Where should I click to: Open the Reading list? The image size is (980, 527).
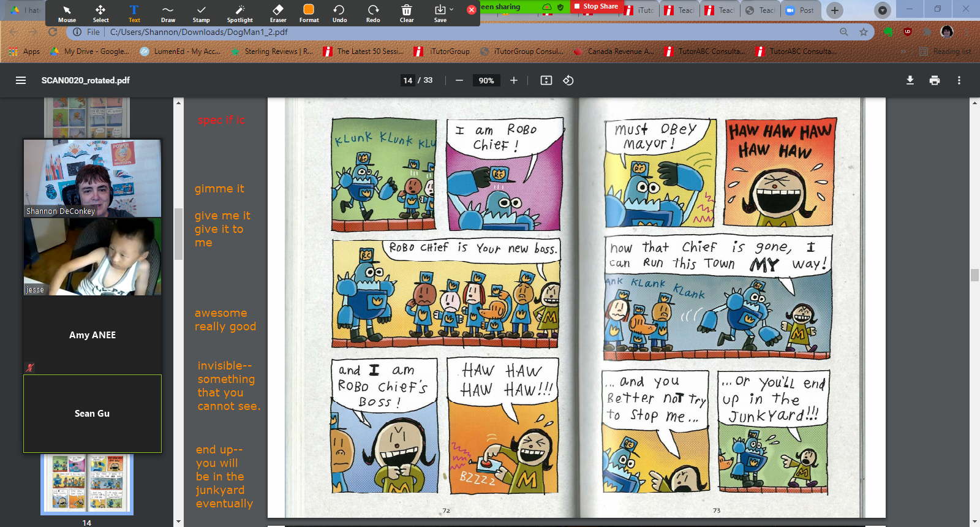pyautogui.click(x=946, y=51)
